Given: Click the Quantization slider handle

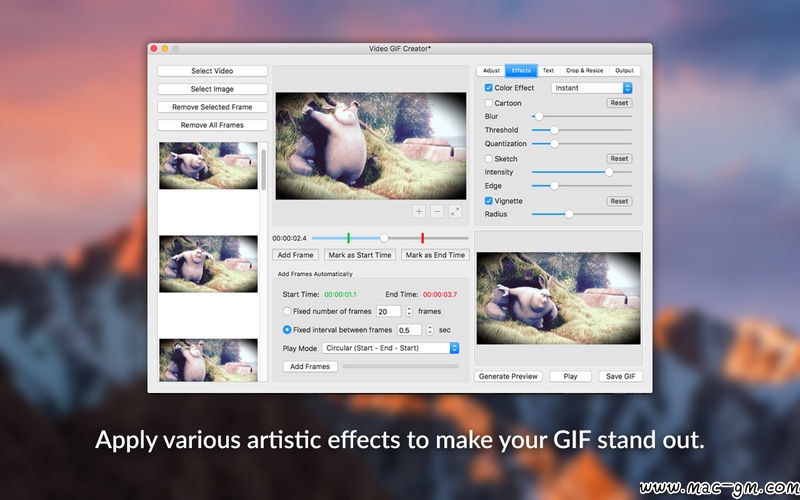Looking at the screenshot, I should coord(554,144).
